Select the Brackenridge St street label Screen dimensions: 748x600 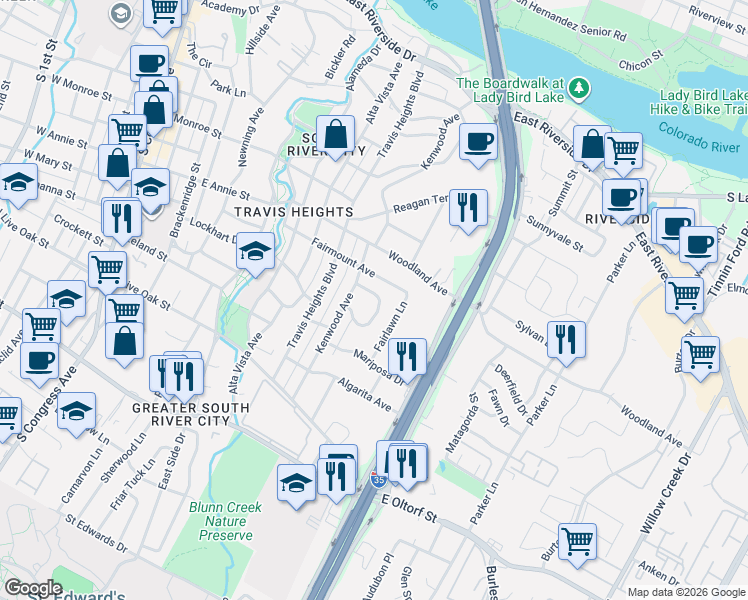(186, 200)
